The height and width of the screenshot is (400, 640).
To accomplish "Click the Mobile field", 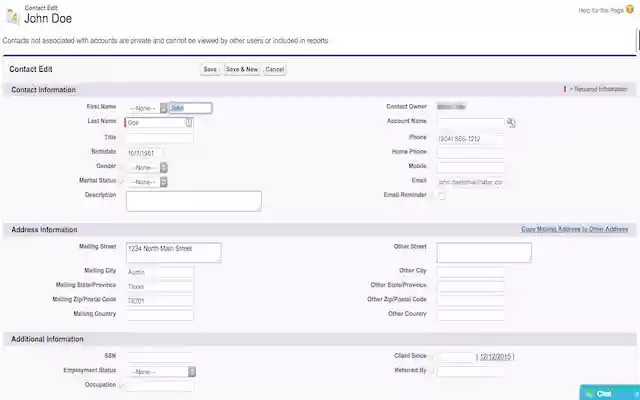I will tap(471, 167).
